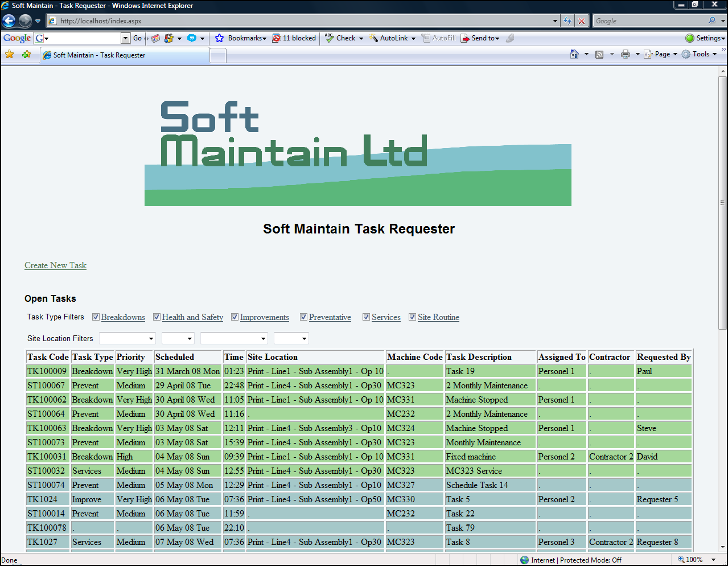Open the second Site Location filter dropdown
Viewport: 728px width, 566px height.
click(178, 338)
